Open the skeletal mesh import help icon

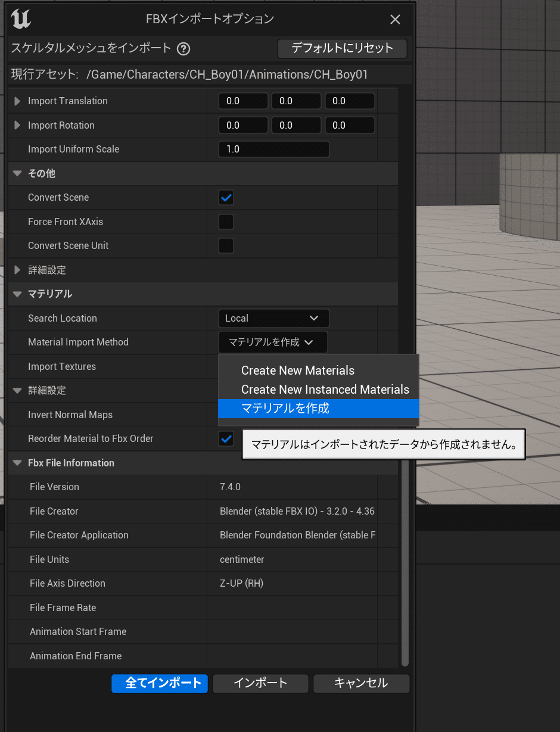pos(183,49)
